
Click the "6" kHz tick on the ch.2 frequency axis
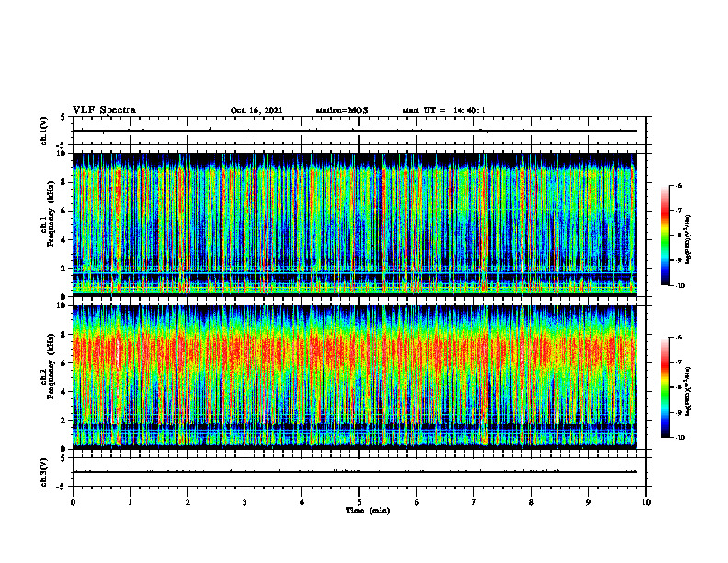(x=63, y=363)
